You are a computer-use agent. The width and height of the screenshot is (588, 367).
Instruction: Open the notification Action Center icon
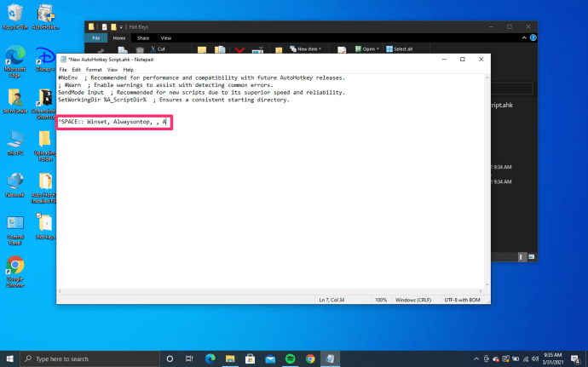point(575,358)
